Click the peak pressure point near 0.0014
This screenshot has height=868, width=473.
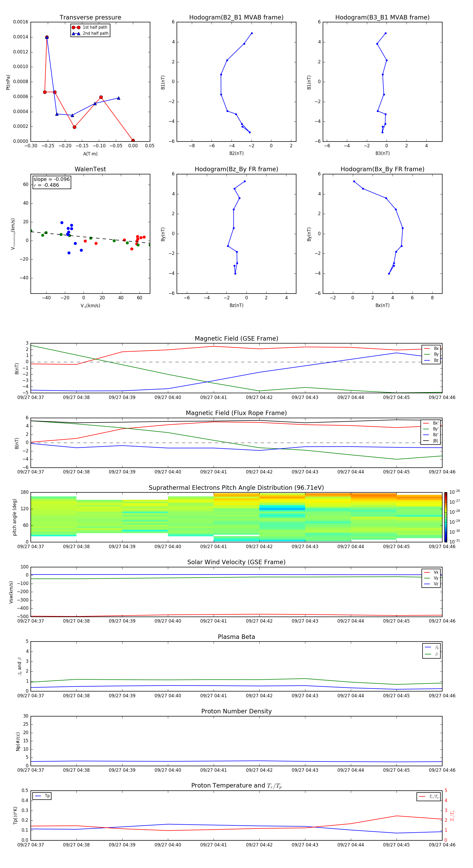point(47,37)
